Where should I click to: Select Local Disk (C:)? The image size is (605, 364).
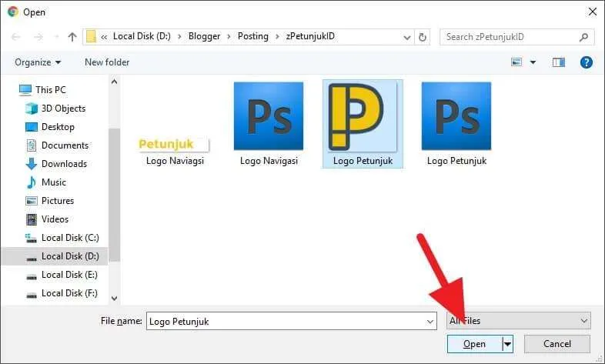(x=62, y=238)
